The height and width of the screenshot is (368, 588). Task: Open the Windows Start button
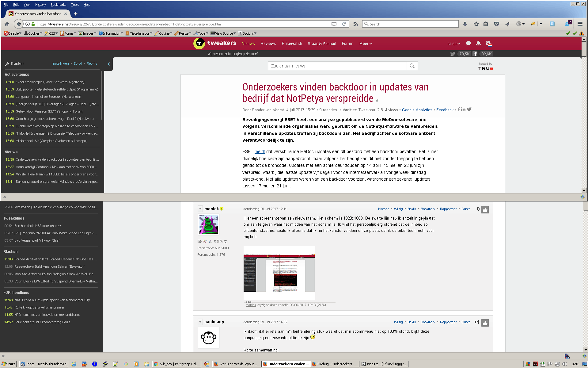click(x=8, y=364)
